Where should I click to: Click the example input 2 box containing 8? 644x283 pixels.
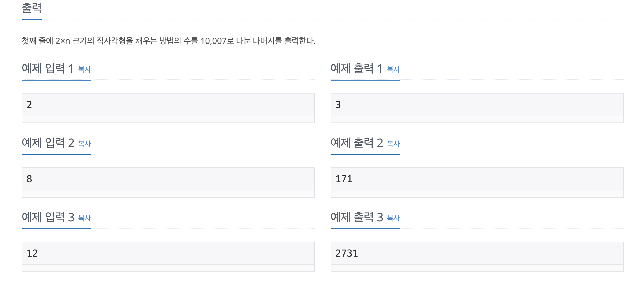pos(168,182)
